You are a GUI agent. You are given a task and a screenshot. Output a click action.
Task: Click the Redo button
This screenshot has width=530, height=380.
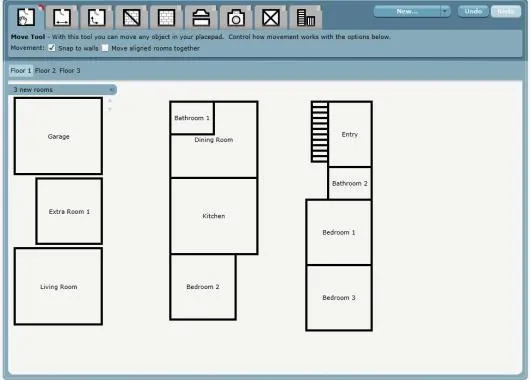(506, 11)
